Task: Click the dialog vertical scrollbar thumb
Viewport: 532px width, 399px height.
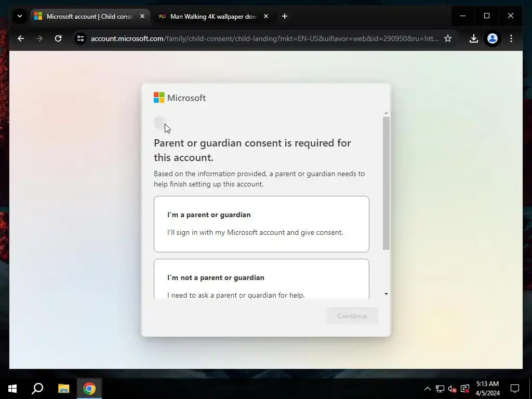Action: coord(386,183)
